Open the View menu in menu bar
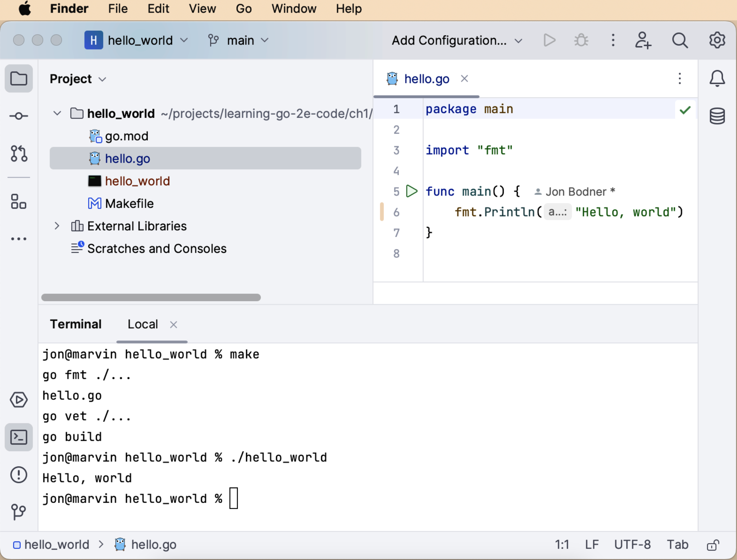 click(x=202, y=9)
